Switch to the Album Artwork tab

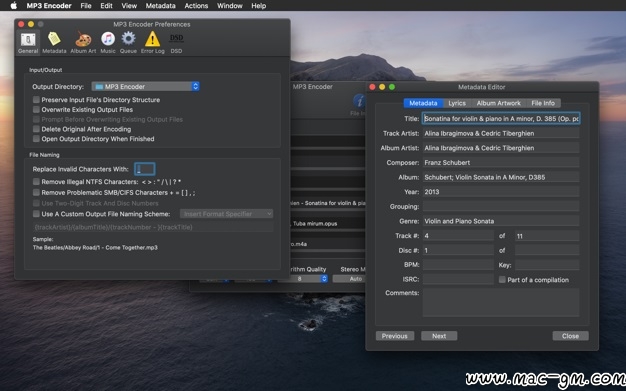(498, 103)
